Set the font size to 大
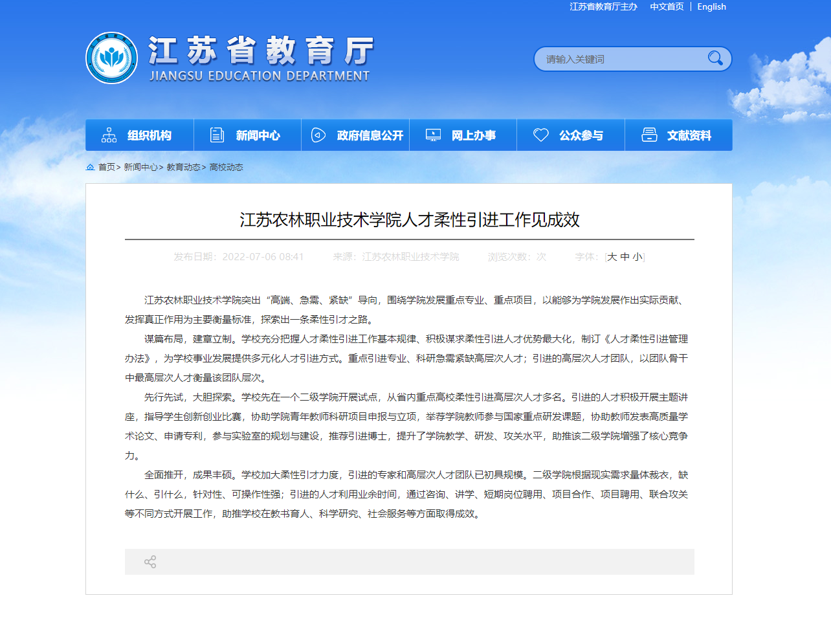The image size is (831, 644). coord(612,257)
